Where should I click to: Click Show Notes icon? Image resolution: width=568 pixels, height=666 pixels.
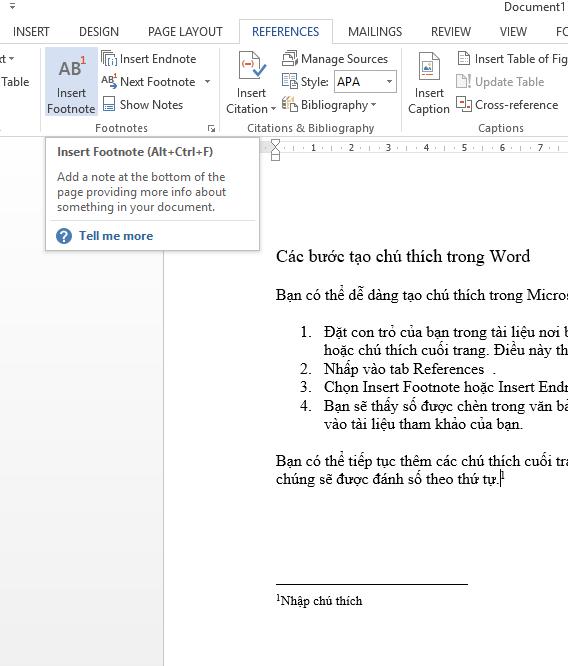tap(109, 104)
